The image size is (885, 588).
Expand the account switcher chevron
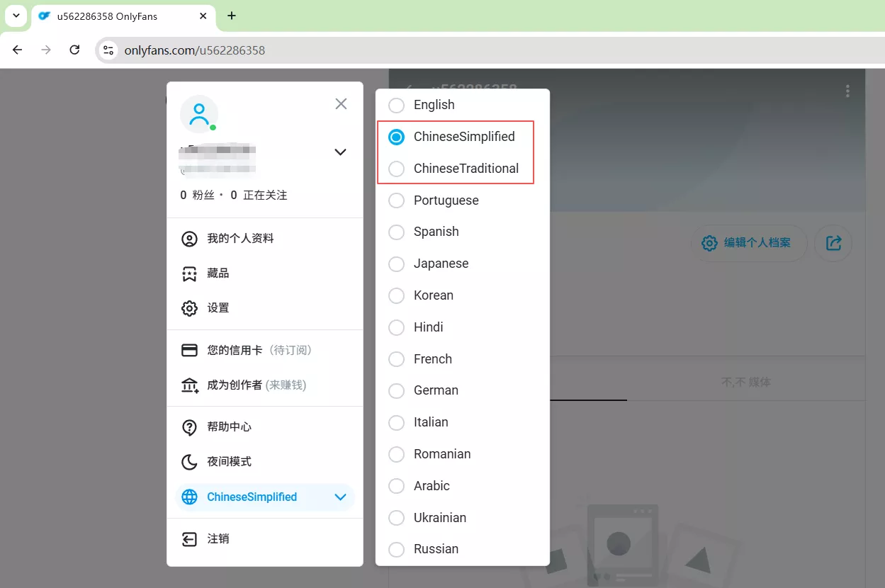coord(340,152)
